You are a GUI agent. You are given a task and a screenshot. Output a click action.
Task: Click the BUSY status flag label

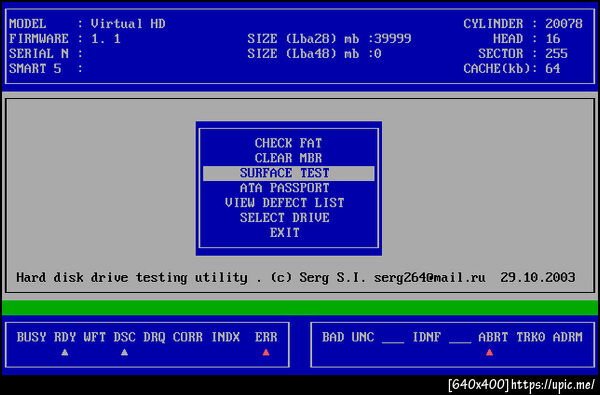coord(31,337)
